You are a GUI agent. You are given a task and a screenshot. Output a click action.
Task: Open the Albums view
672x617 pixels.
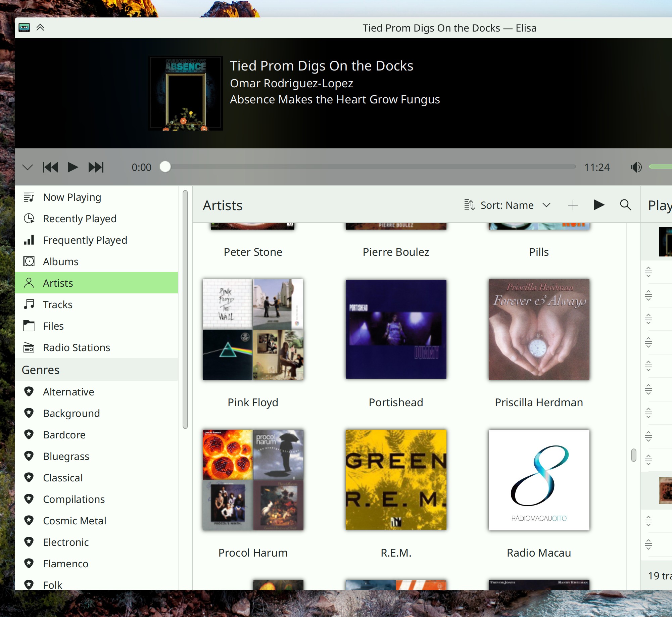pos(60,262)
